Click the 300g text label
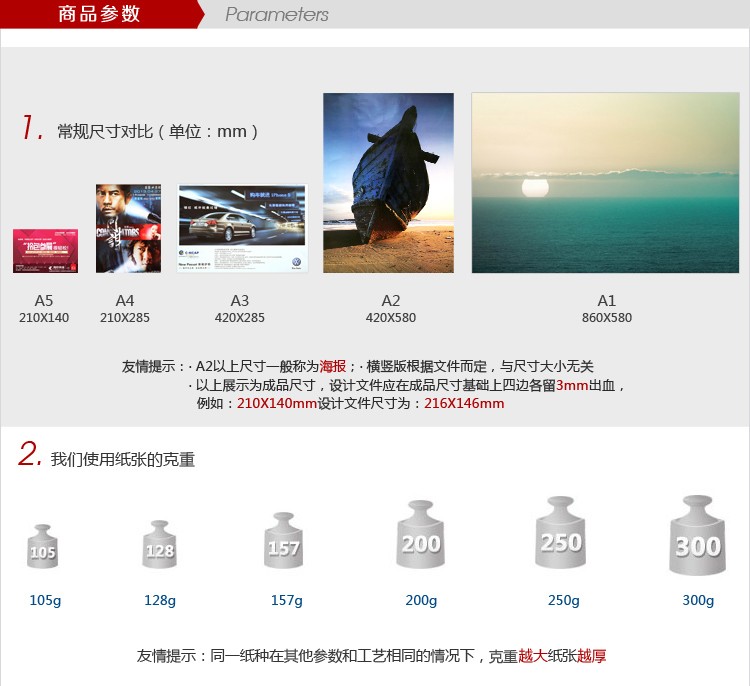Image resolution: width=750 pixels, height=686 pixels. tap(697, 600)
